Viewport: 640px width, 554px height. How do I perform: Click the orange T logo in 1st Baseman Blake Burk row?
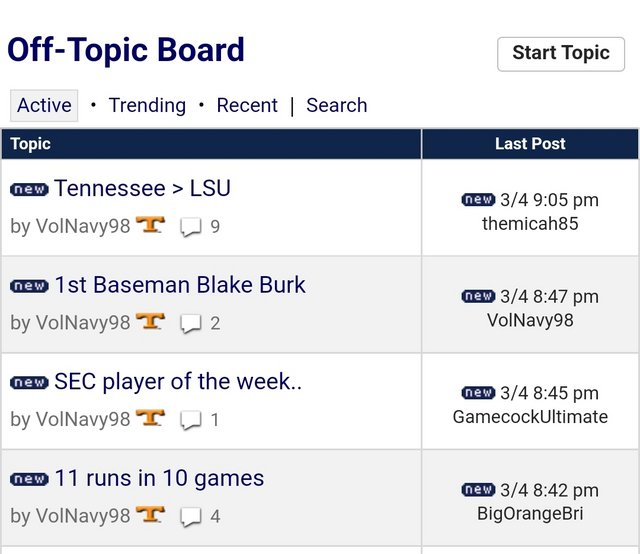click(x=150, y=321)
